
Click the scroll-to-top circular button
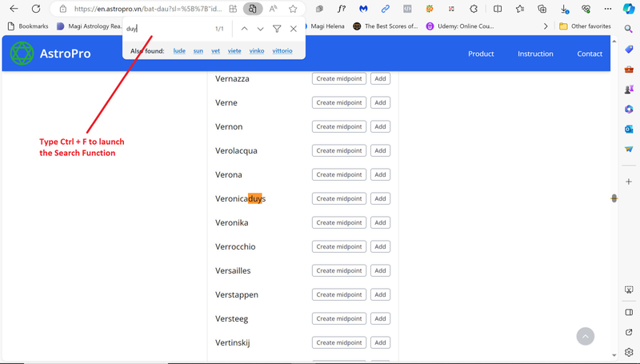tap(586, 337)
